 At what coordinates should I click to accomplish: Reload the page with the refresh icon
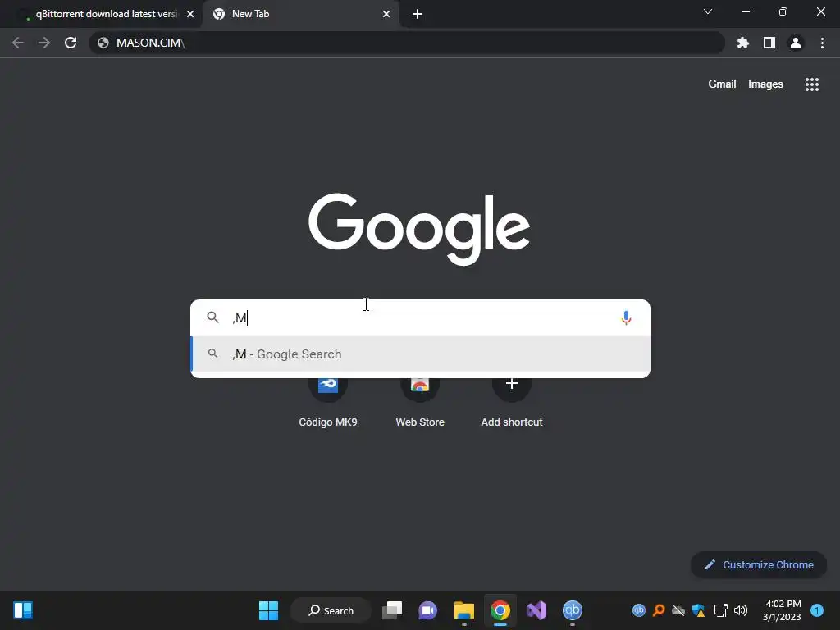pos(71,43)
